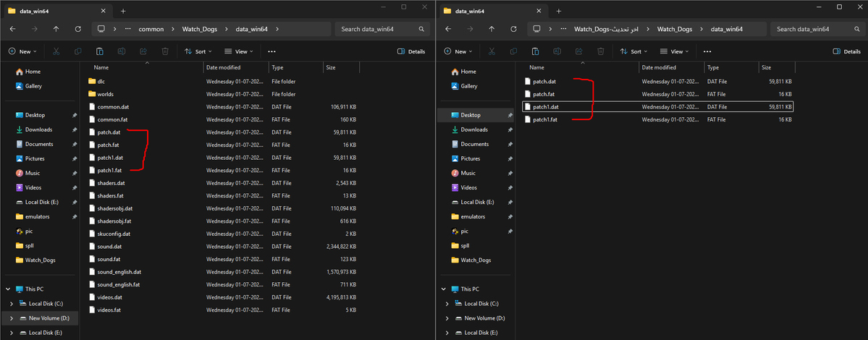Image resolution: width=868 pixels, height=340 pixels.
Task: Sort by Date modified column in left window
Action: (x=236, y=67)
